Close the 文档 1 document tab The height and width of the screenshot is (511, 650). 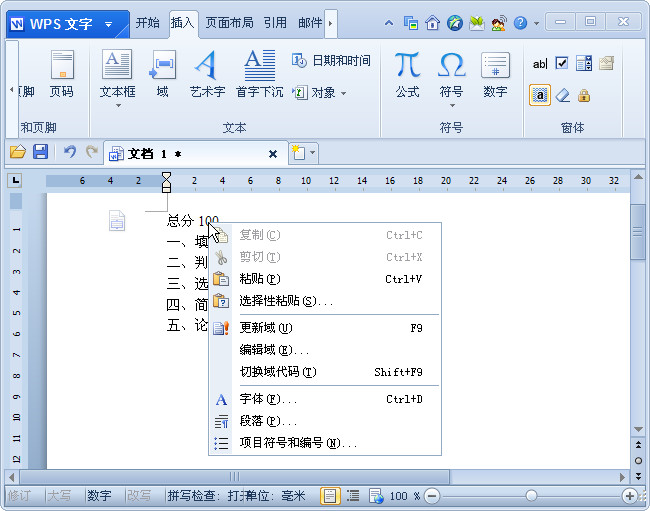pyautogui.click(x=273, y=154)
